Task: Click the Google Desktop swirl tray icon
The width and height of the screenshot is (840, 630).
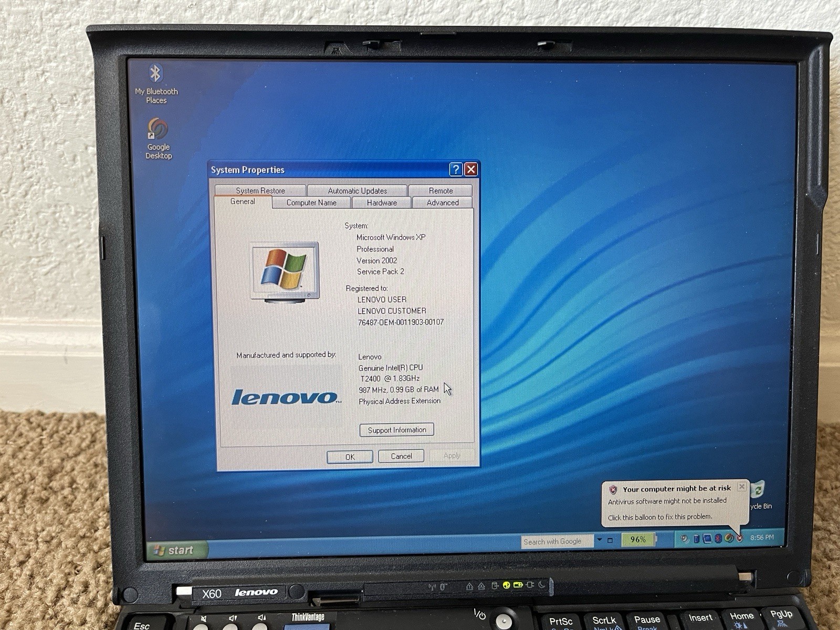Action: [729, 538]
